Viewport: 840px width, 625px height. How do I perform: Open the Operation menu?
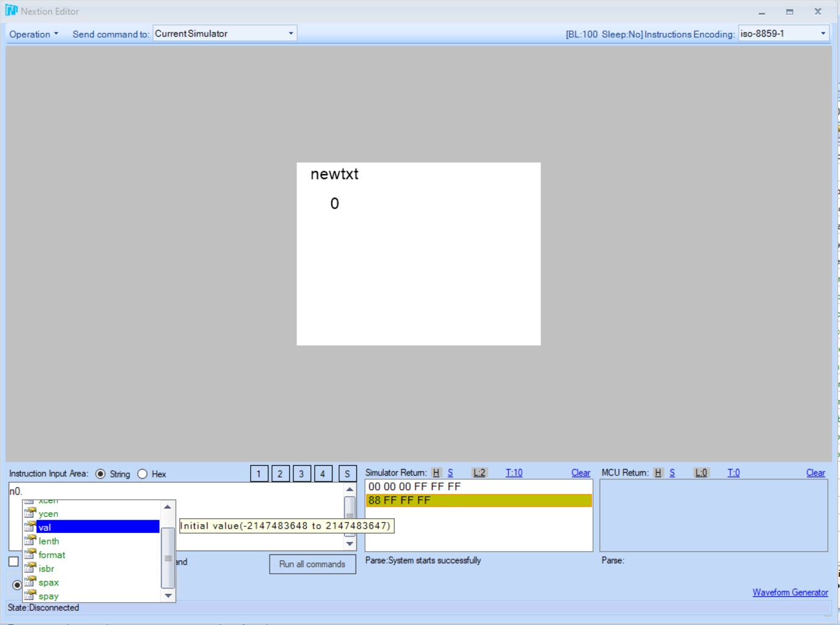coord(34,34)
